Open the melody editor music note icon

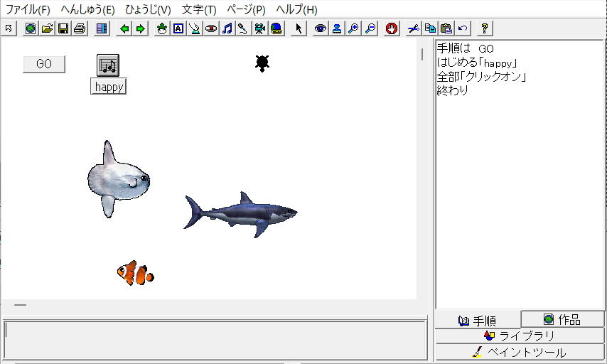point(227,28)
